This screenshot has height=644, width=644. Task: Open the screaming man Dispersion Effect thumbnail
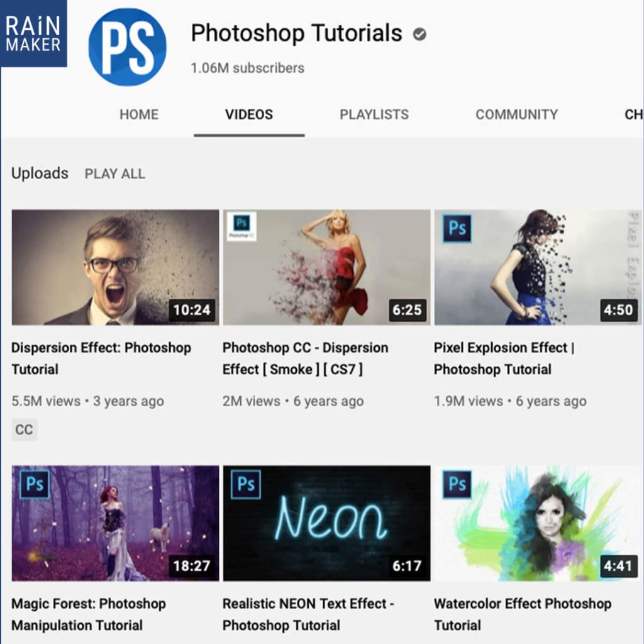coord(115,267)
